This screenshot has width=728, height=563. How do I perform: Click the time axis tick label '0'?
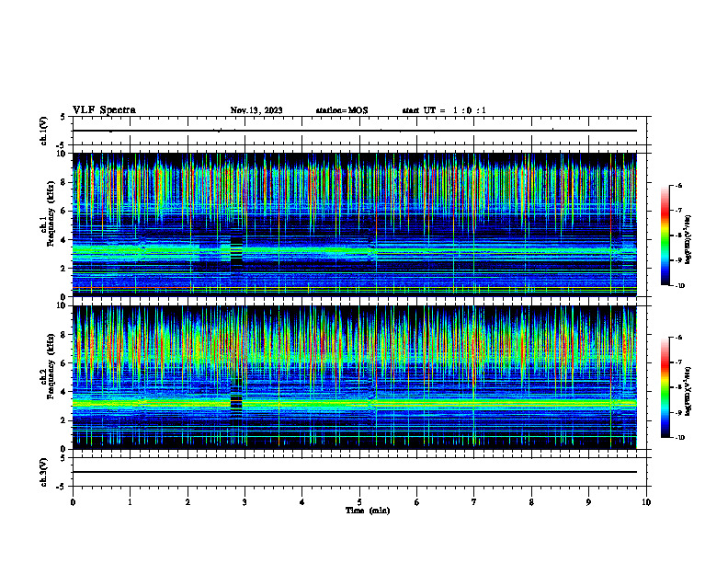tap(73, 502)
